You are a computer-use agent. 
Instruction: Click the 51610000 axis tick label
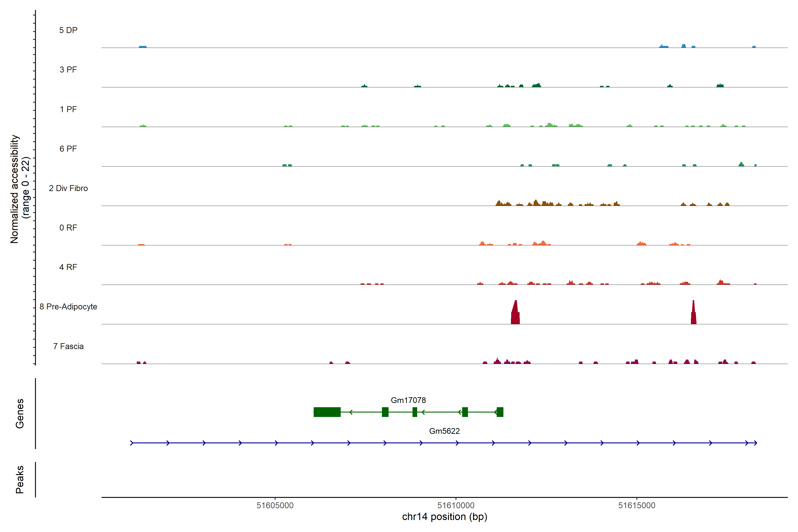(456, 506)
